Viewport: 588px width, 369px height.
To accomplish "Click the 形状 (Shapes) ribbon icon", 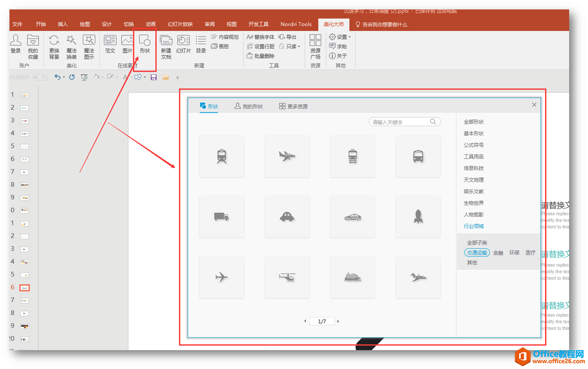I will [x=145, y=44].
